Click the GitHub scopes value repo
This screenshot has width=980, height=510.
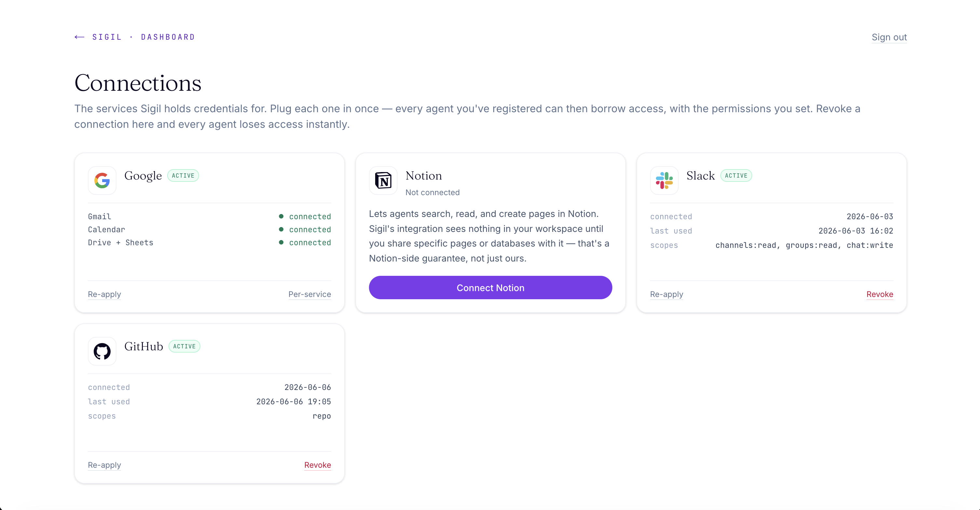click(321, 416)
